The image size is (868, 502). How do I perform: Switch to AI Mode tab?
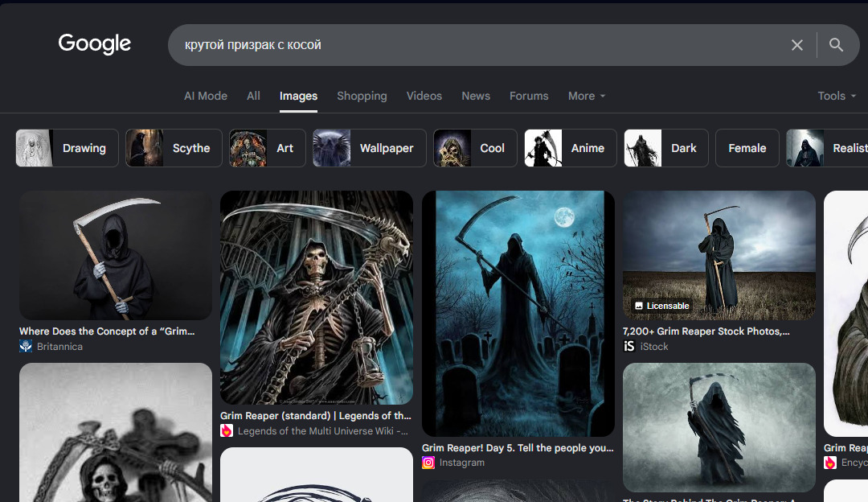[206, 96]
